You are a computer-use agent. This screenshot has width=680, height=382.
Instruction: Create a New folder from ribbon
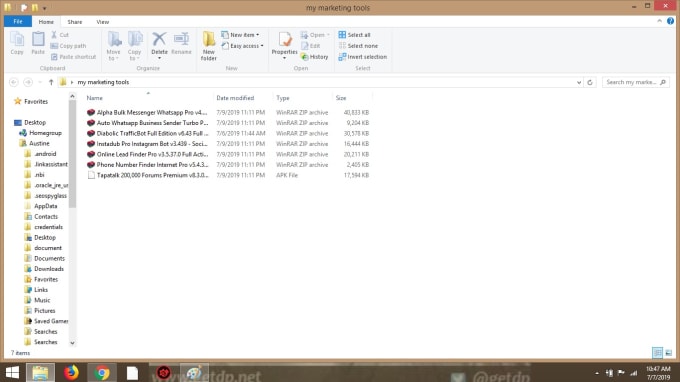click(209, 46)
